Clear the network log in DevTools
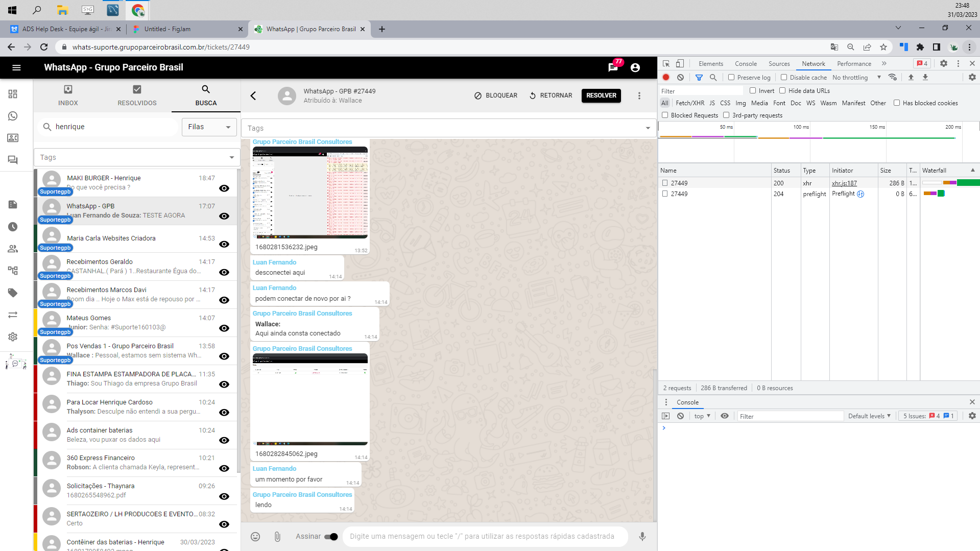 (680, 77)
